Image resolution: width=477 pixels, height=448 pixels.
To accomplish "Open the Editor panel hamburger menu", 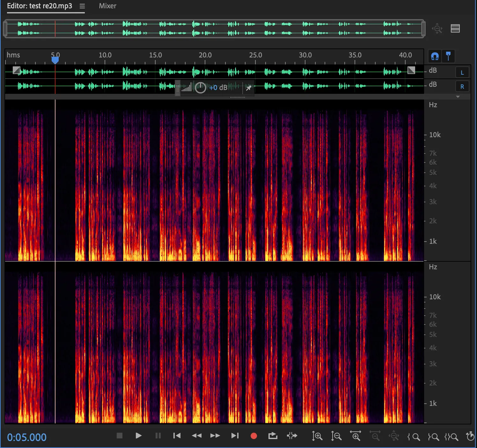I will 82,6.
